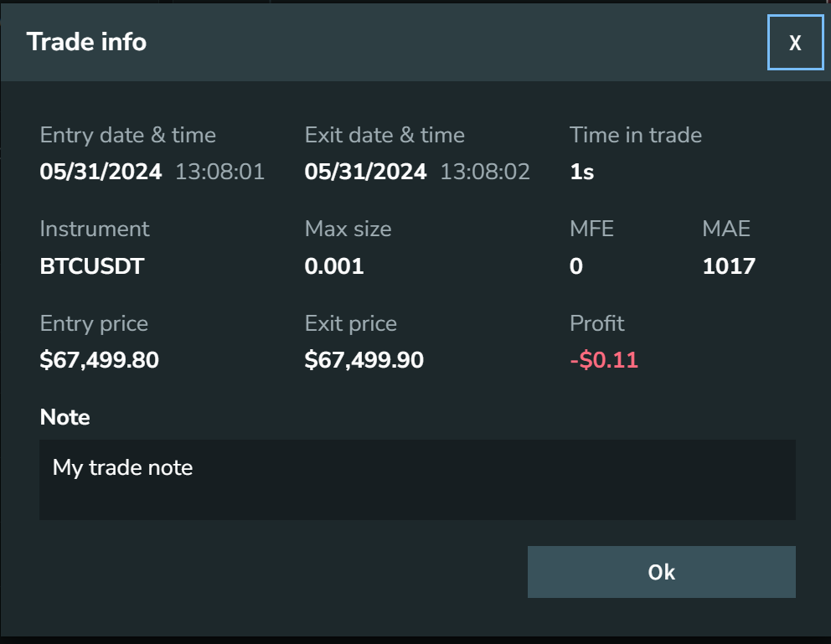
Task: Select the exit price $67,499.90
Action: pos(364,359)
